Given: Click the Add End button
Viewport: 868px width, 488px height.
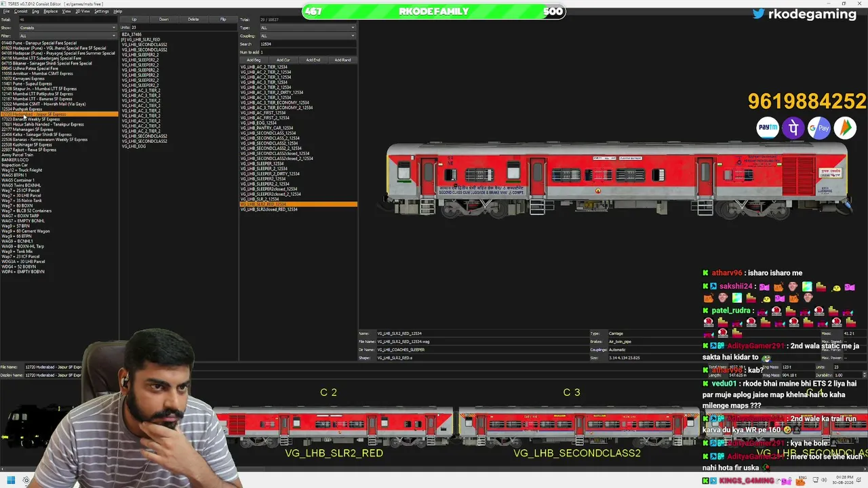Looking at the screenshot, I should tap(313, 60).
